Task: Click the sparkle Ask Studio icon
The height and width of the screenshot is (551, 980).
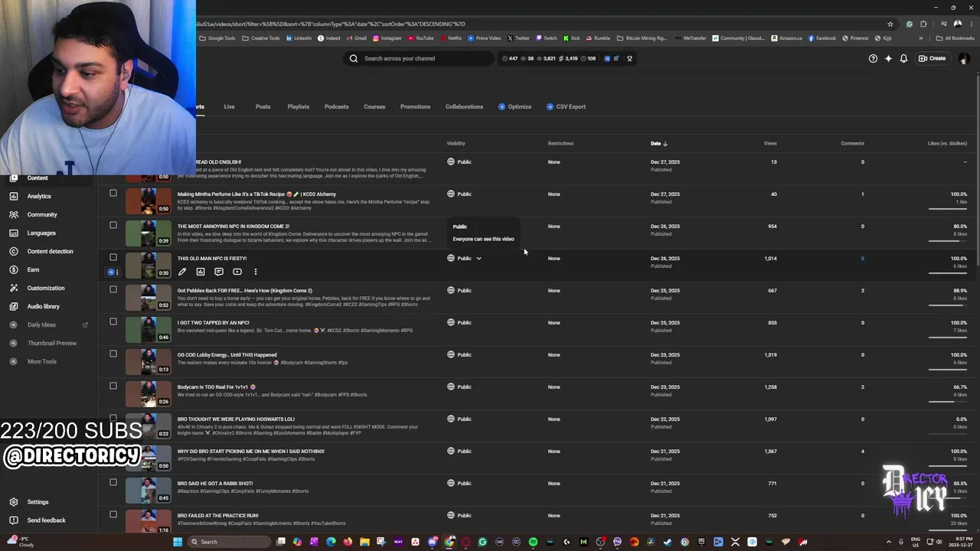Action: click(x=888, y=58)
